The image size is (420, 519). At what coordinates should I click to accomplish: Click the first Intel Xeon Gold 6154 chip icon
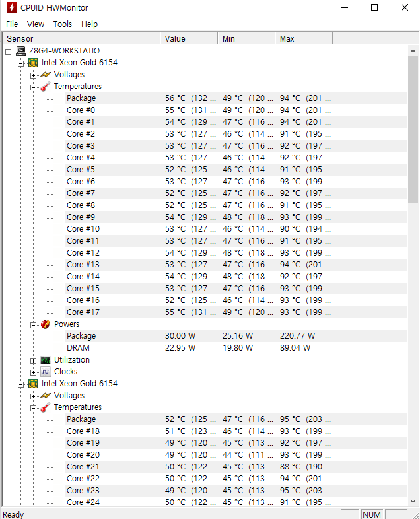(x=33, y=63)
